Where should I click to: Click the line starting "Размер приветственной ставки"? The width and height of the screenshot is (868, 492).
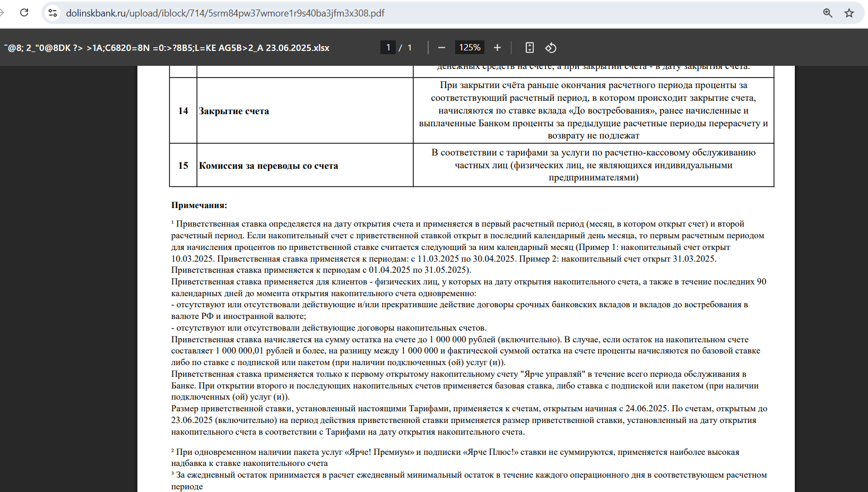469,409
